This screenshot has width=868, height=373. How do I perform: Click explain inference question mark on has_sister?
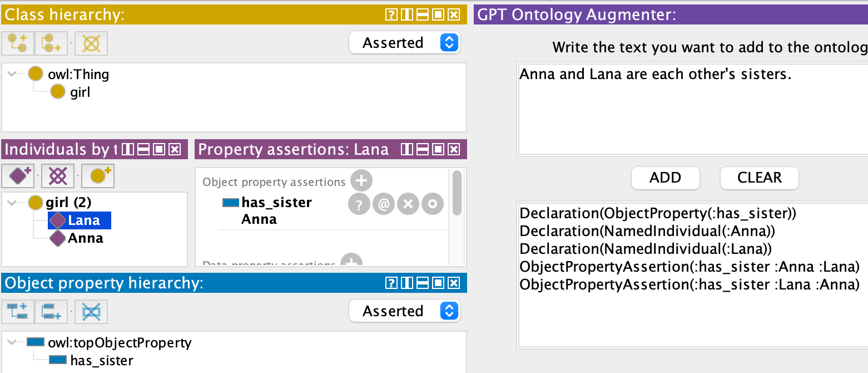click(359, 204)
